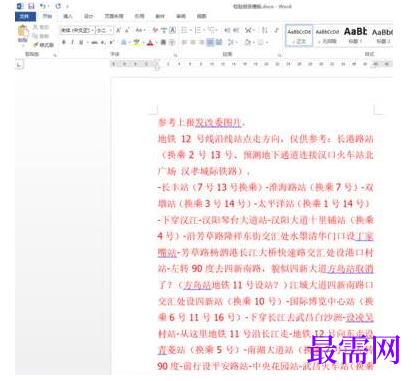Decrease paragraph indent
The height and width of the screenshot is (381, 419).
pyautogui.click(x=227, y=30)
